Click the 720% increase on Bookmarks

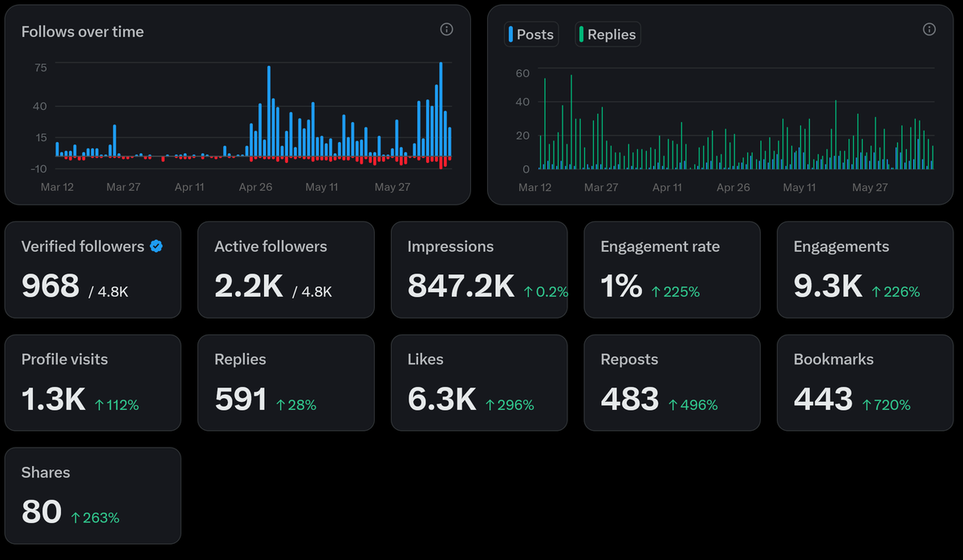pyautogui.click(x=886, y=405)
